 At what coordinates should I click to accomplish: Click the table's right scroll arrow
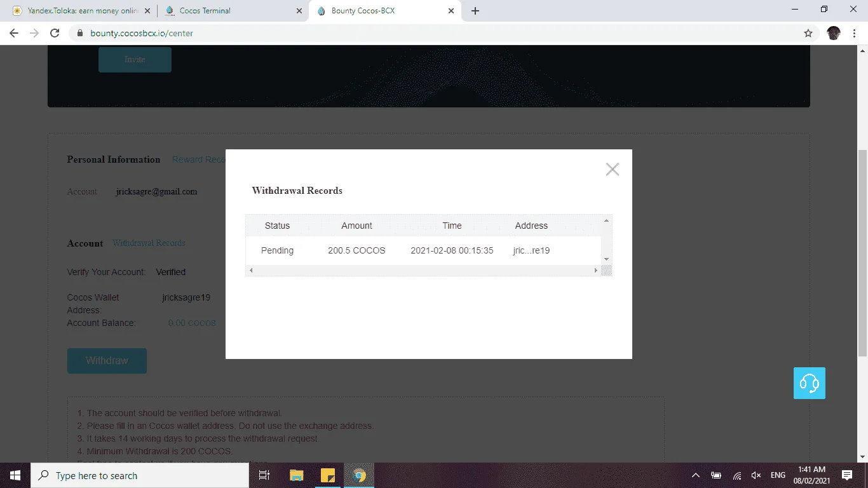(595, 271)
